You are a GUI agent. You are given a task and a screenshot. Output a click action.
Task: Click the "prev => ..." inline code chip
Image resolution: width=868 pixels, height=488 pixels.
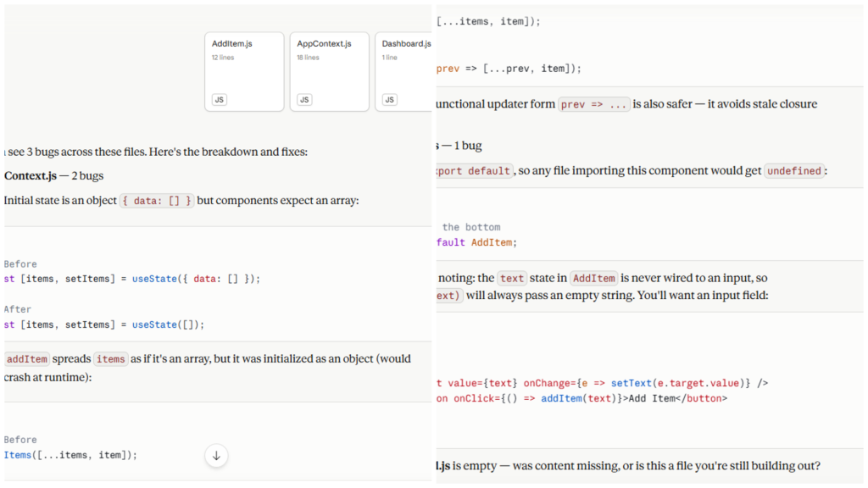pyautogui.click(x=593, y=104)
